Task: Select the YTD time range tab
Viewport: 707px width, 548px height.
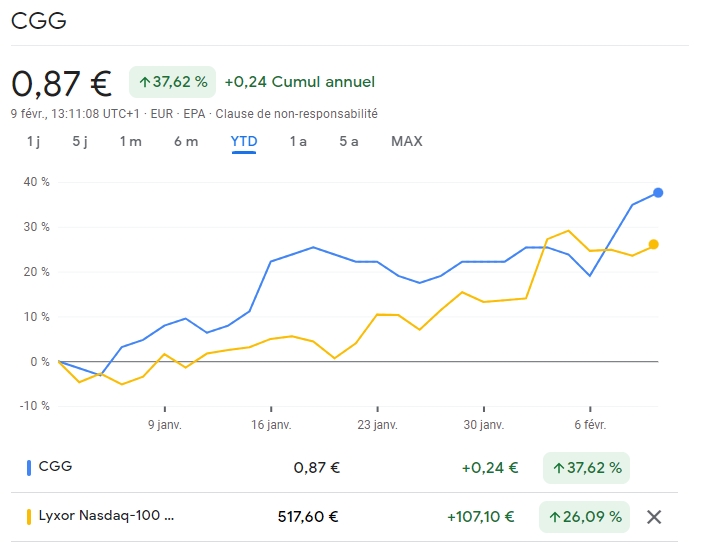Action: pyautogui.click(x=244, y=141)
